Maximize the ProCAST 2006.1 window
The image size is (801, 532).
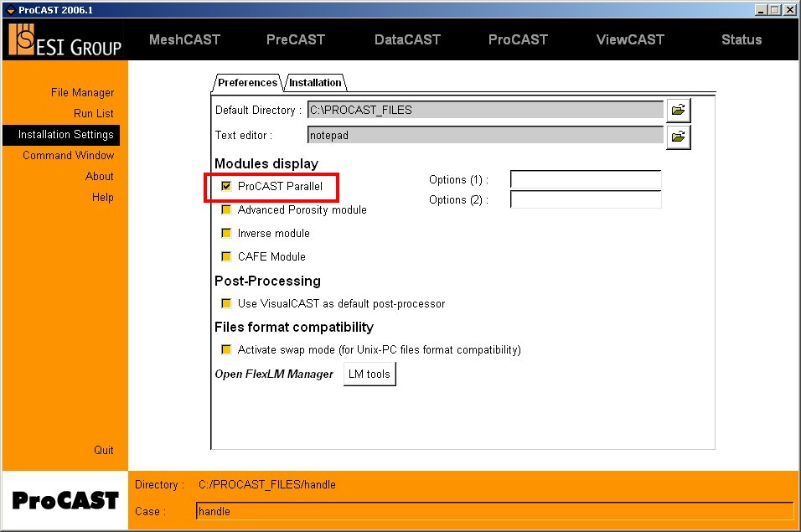point(775,10)
